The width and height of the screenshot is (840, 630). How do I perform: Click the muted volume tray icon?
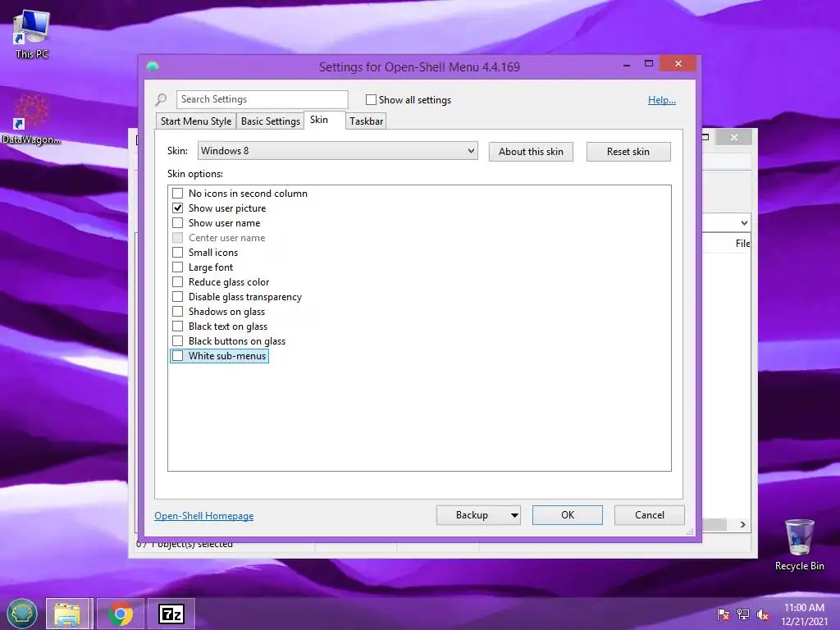pyautogui.click(x=763, y=614)
